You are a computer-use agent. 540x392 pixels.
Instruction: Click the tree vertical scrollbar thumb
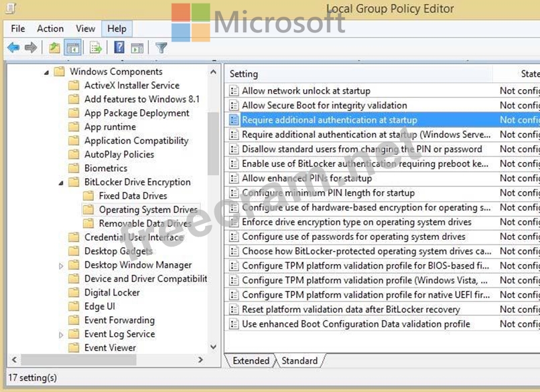click(x=214, y=143)
